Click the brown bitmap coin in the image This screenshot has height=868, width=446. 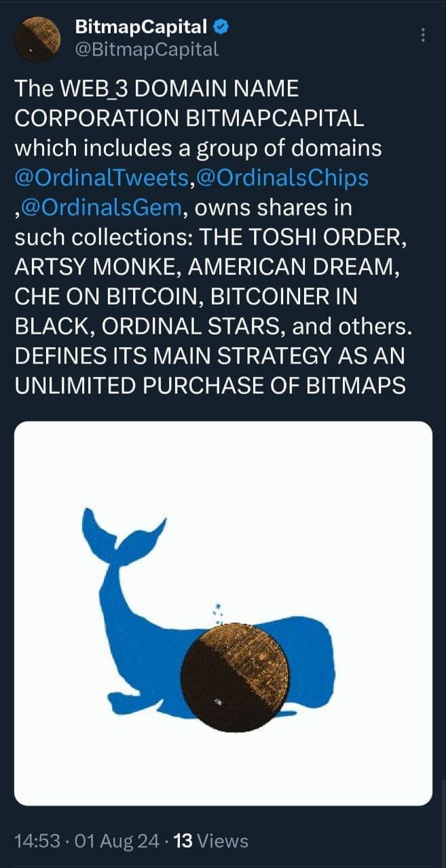pos(237,682)
